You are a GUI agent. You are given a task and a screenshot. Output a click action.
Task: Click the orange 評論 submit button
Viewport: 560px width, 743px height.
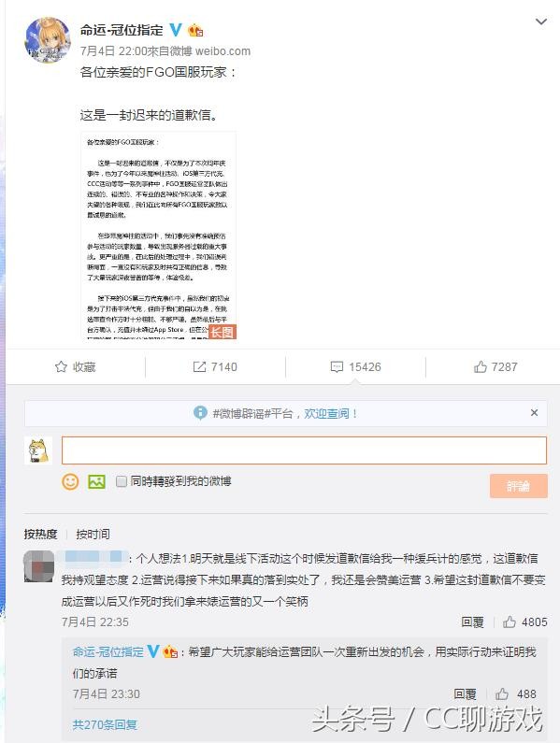518,486
